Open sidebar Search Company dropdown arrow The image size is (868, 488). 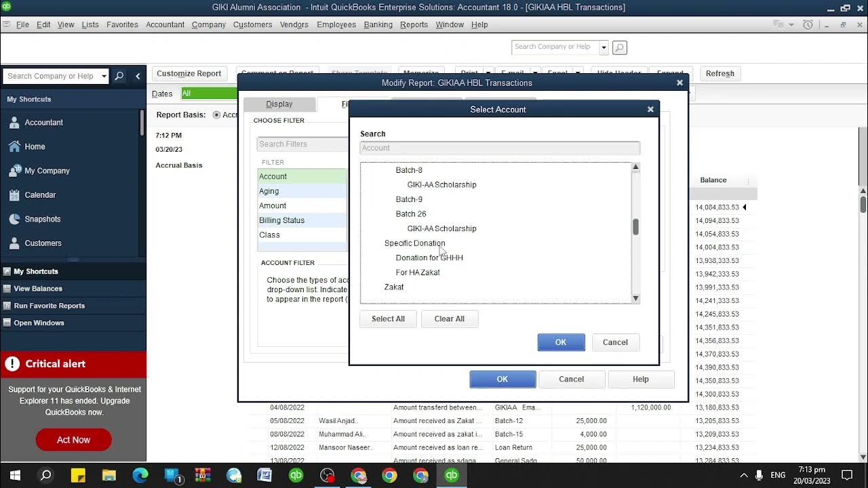104,76
